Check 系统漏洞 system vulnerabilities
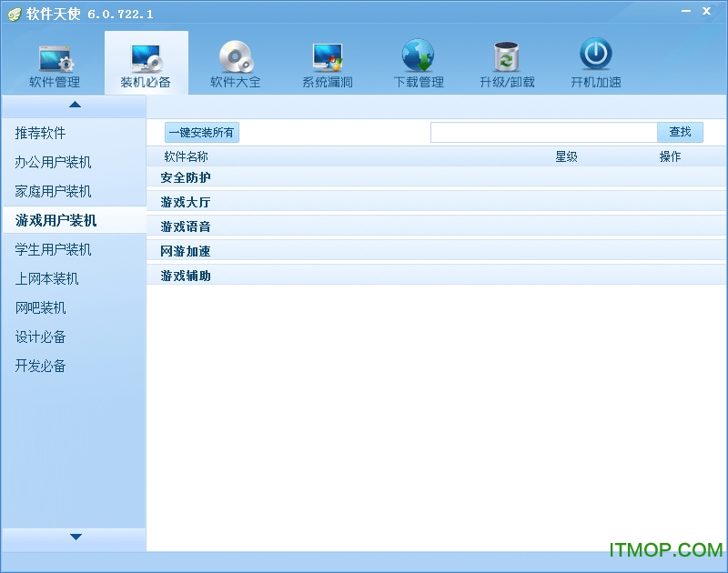 (x=327, y=62)
